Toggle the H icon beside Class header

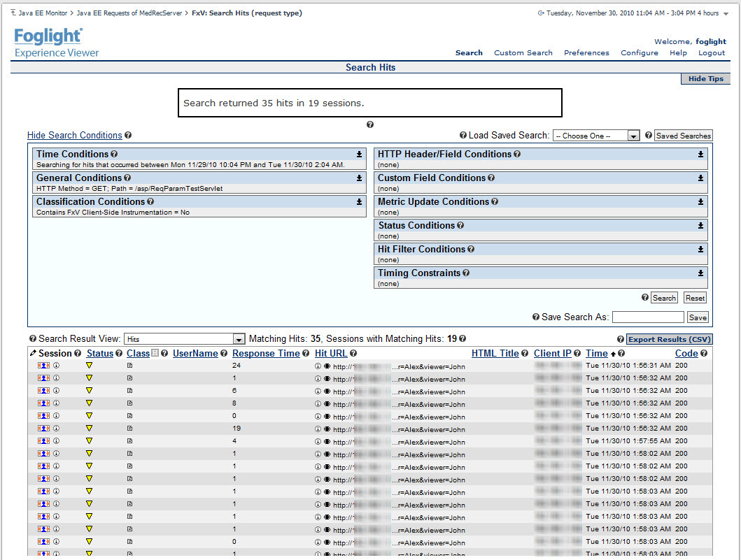pos(155,354)
